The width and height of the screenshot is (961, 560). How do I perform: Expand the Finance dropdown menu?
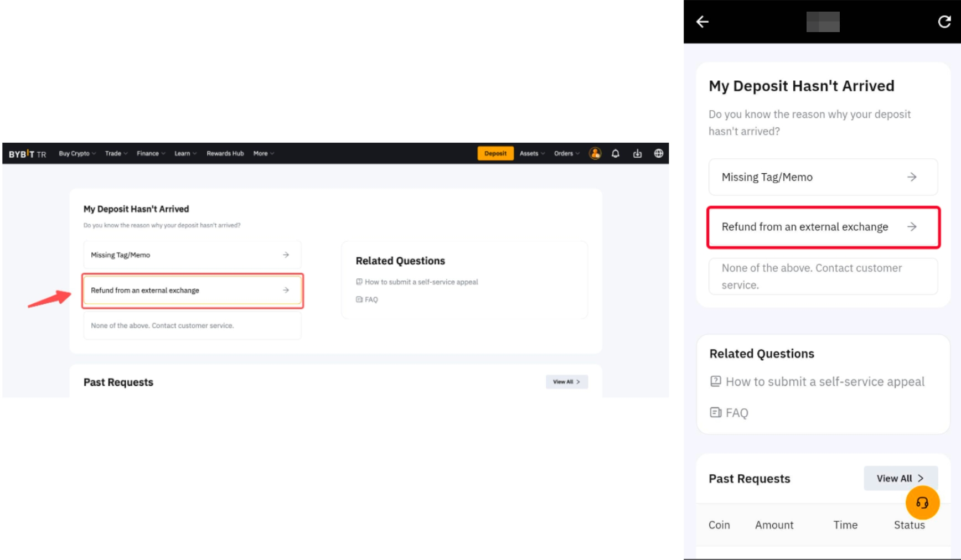pyautogui.click(x=151, y=154)
